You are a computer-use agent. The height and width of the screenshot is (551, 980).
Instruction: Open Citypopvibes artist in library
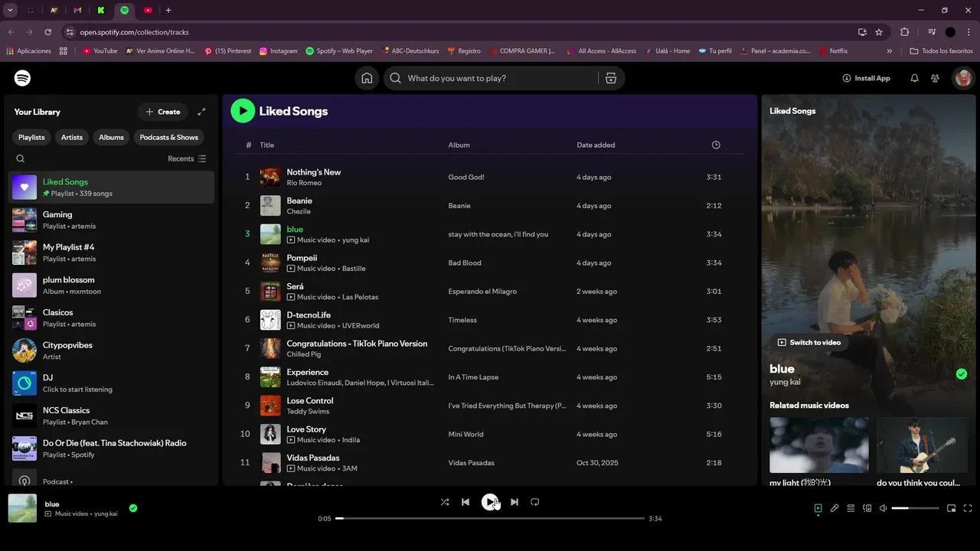click(111, 350)
